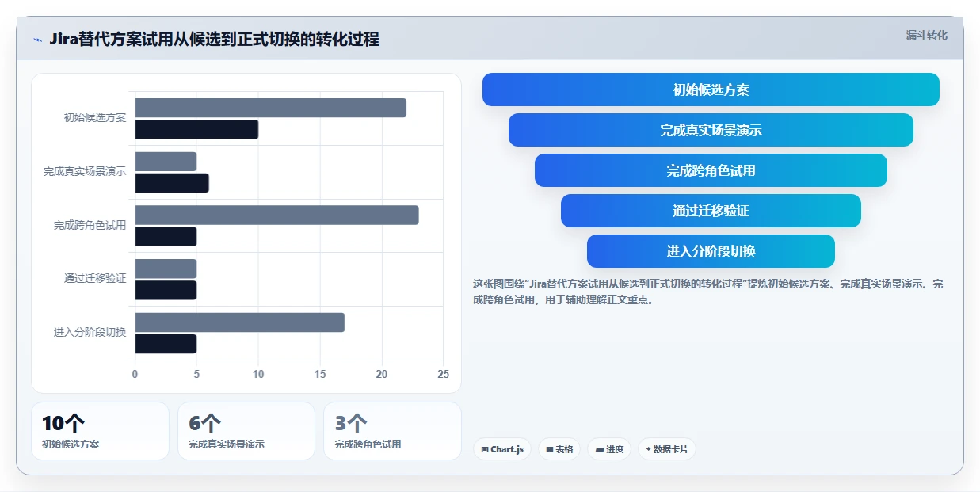Click the page title about Jira替代方案
The image size is (980, 492).
click(214, 39)
